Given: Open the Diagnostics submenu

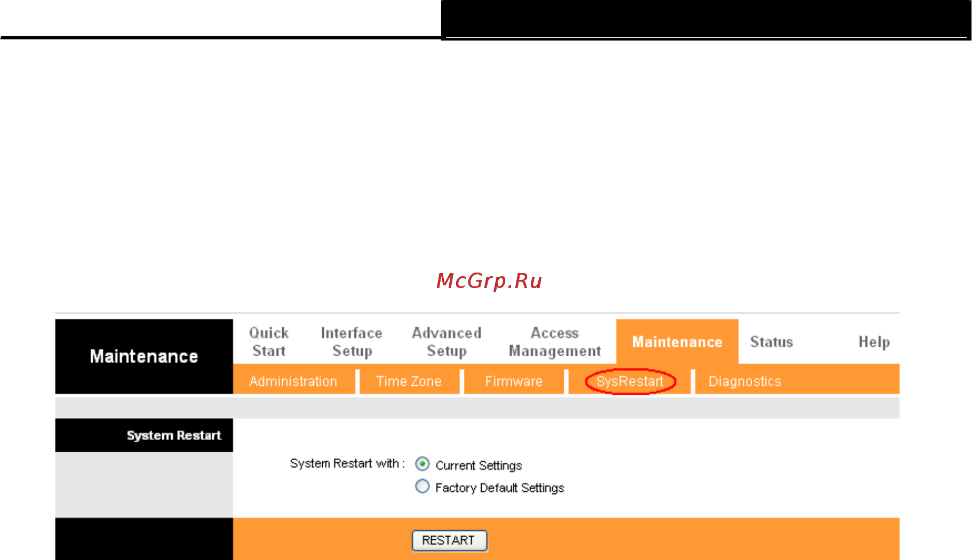Looking at the screenshot, I should (x=745, y=381).
